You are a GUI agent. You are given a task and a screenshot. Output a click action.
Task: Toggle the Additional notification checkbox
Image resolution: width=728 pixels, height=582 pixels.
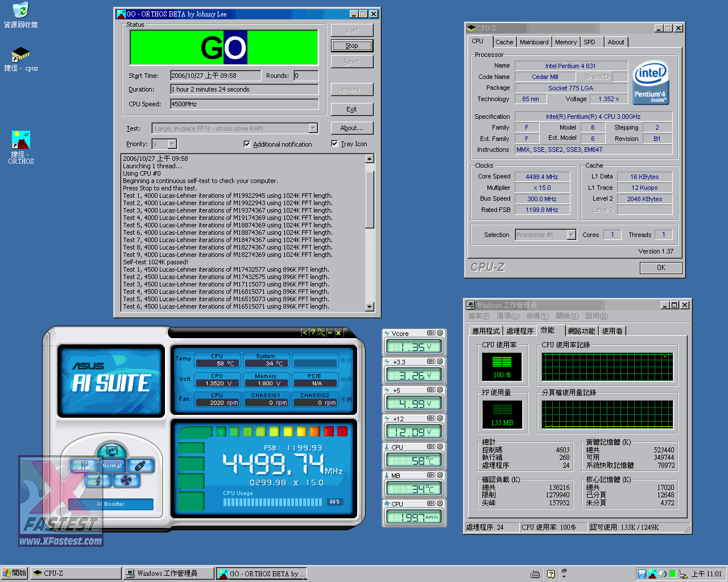(247, 144)
